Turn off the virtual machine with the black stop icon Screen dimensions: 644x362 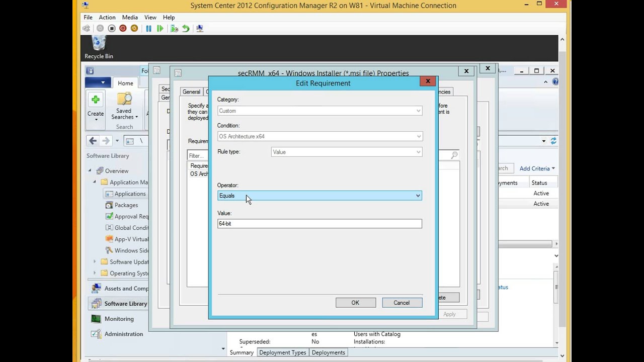click(112, 29)
